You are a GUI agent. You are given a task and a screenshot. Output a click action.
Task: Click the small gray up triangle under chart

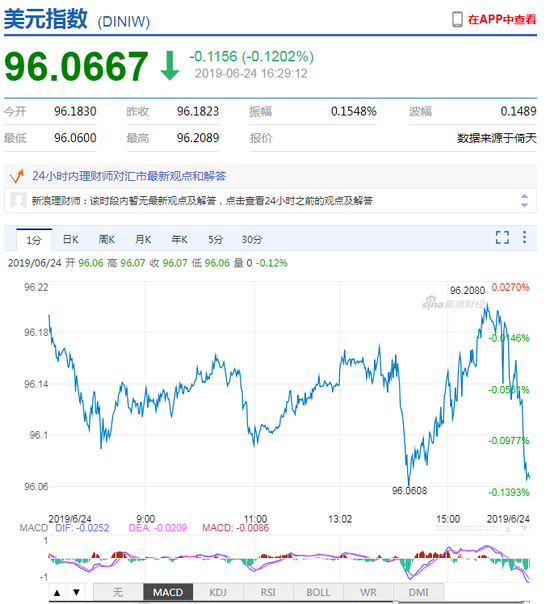click(x=508, y=529)
